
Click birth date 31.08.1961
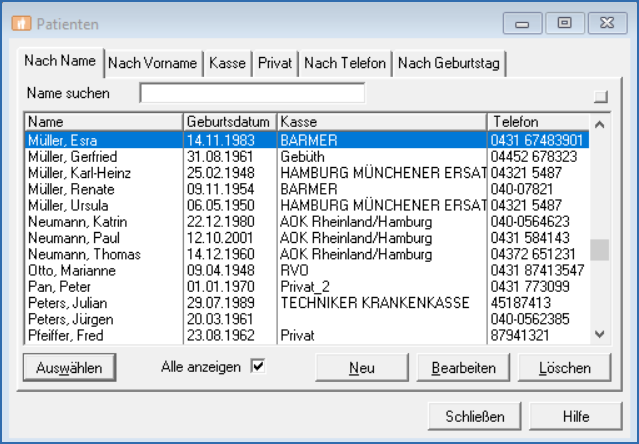coord(220,156)
